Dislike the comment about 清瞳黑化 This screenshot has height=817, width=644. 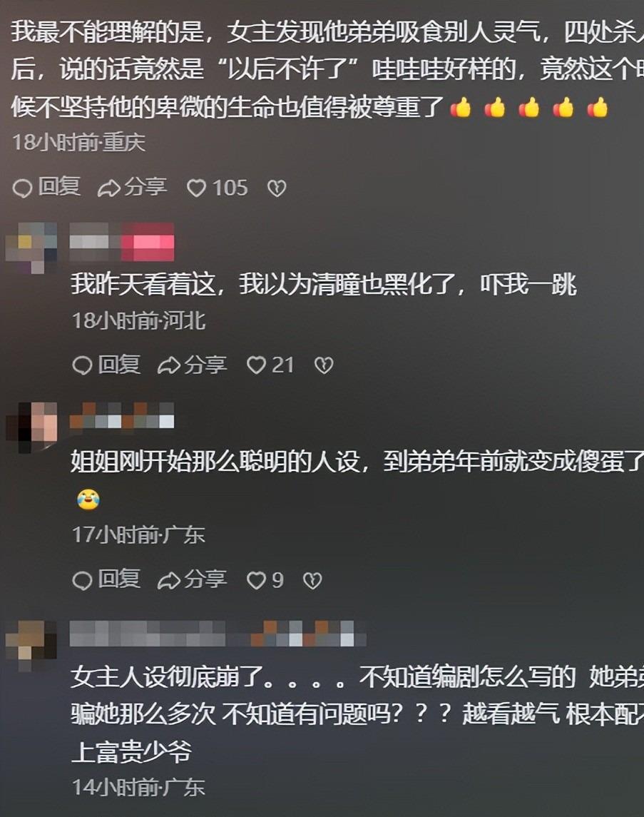pyautogui.click(x=324, y=365)
